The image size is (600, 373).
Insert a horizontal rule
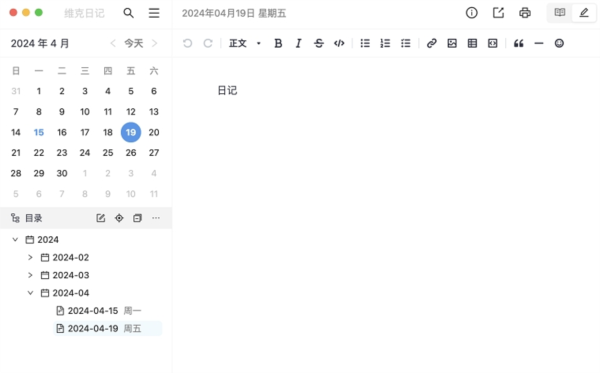539,43
